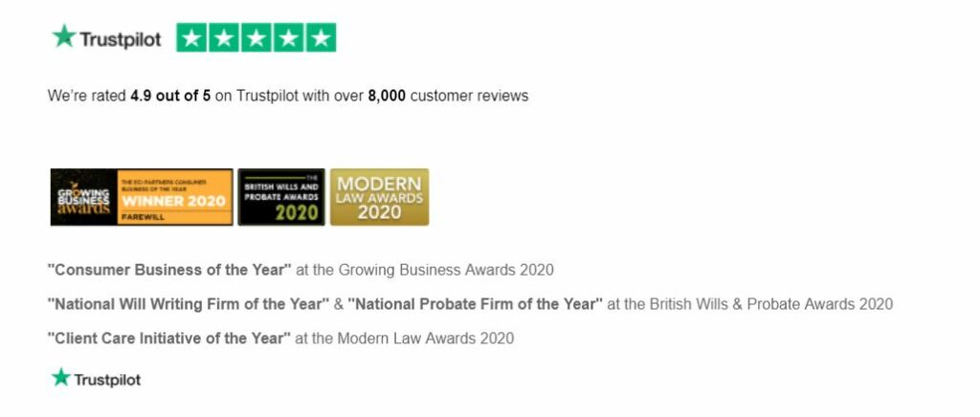This screenshot has width=980, height=417.
Task: Click the "customer reviews" text
Action: [469, 96]
